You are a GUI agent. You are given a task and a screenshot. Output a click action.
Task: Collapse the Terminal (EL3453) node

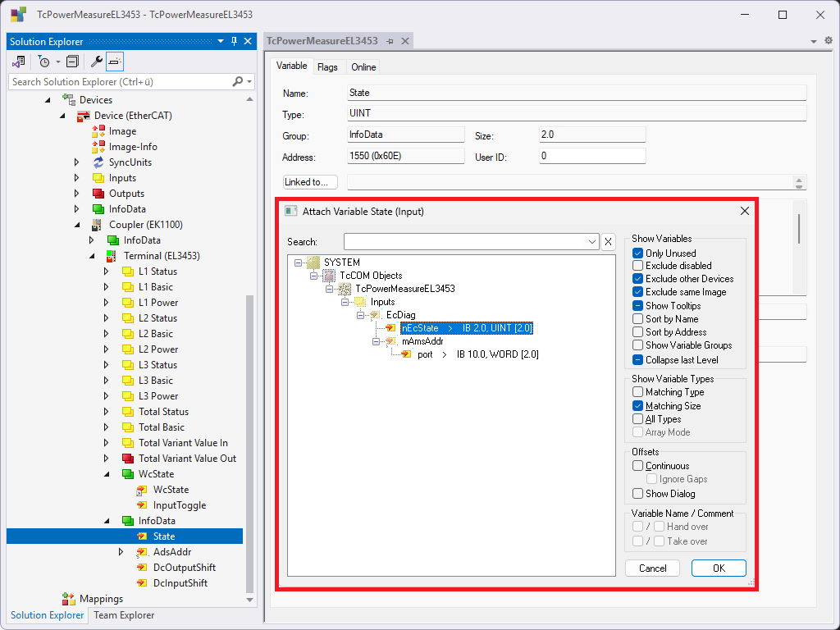tap(91, 256)
